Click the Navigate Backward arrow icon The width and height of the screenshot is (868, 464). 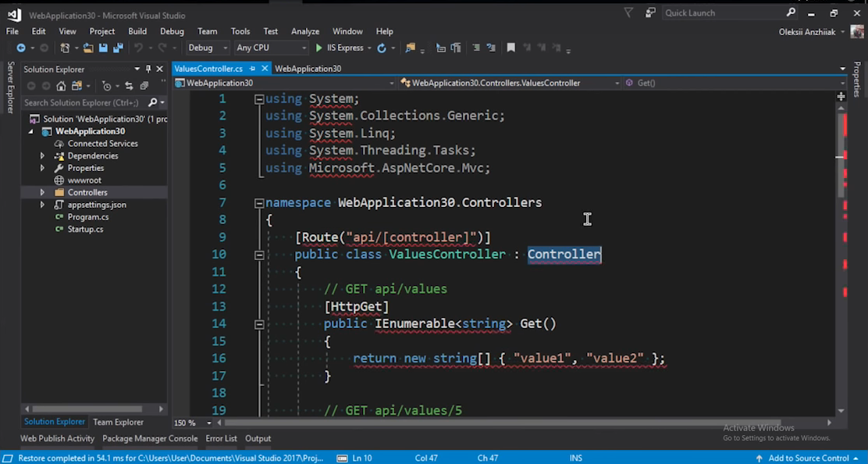tap(21, 48)
